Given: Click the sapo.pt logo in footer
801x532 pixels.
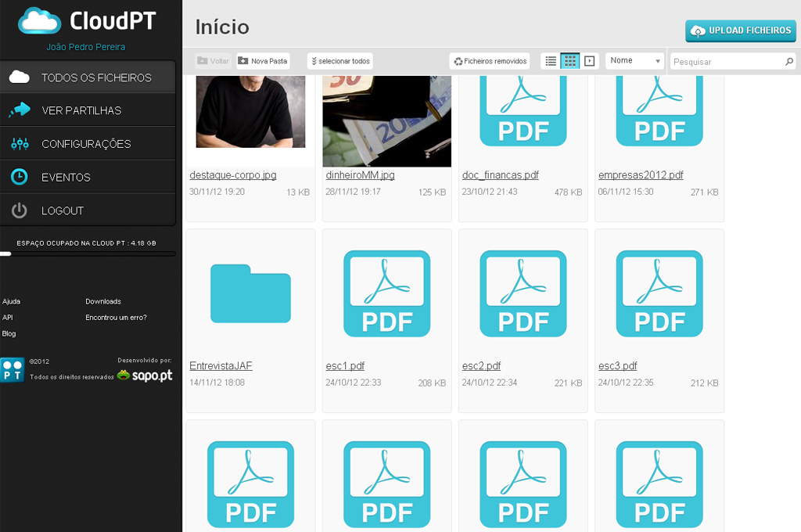Looking at the screenshot, I should [145, 376].
